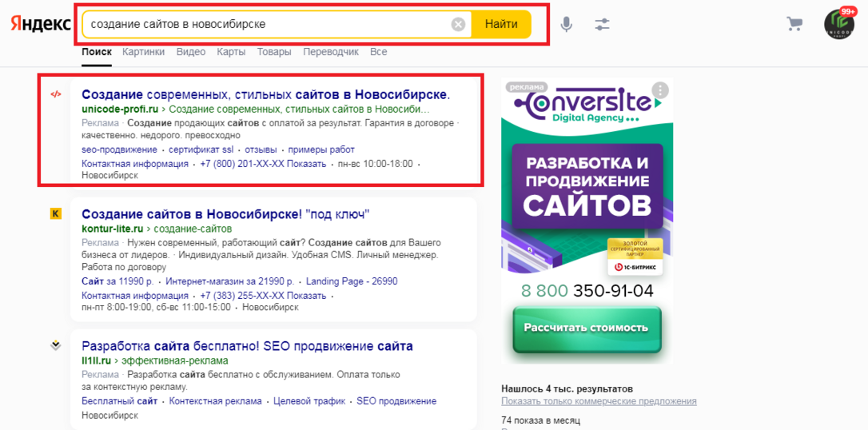Select the Поиск tab
This screenshot has width=868, height=430.
[x=97, y=52]
